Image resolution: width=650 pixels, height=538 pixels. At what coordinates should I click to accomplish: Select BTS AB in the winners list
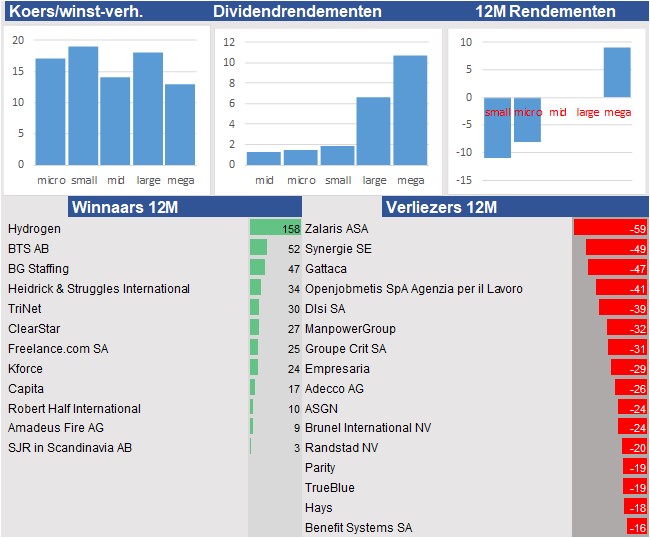pyautogui.click(x=28, y=249)
